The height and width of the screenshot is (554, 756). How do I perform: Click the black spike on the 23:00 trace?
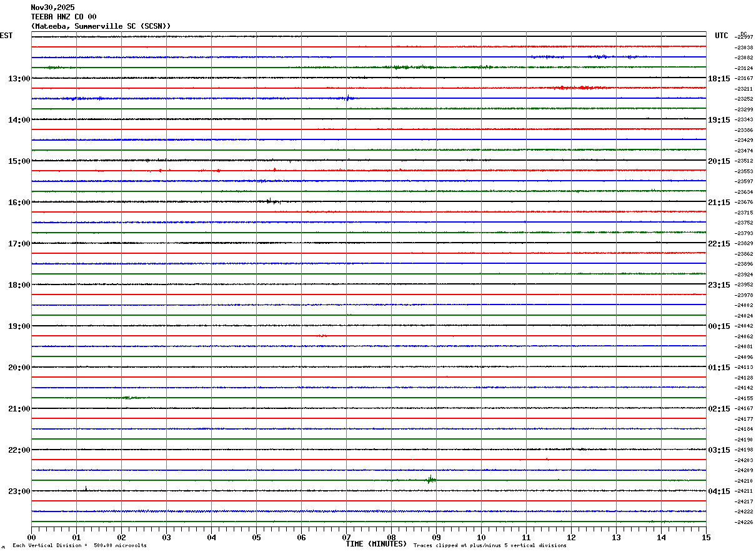coord(86,488)
